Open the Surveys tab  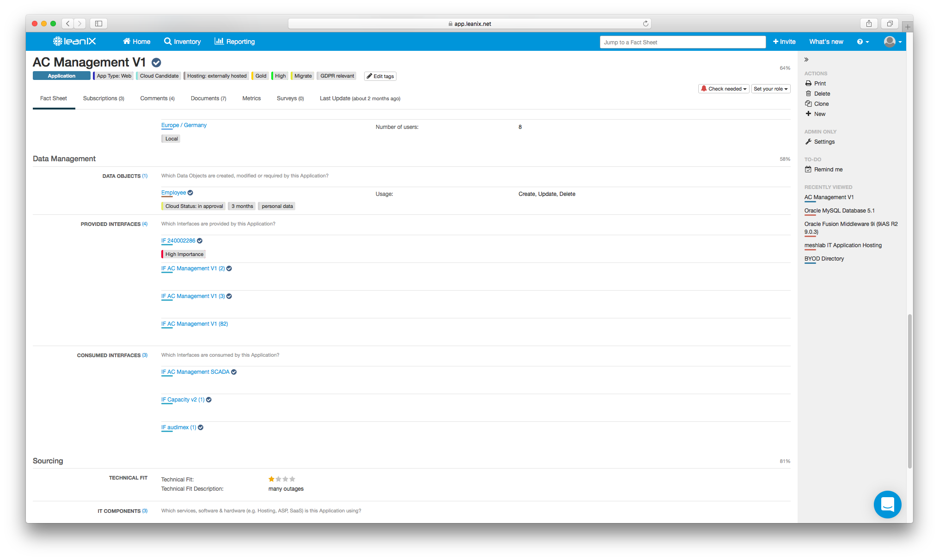point(290,98)
